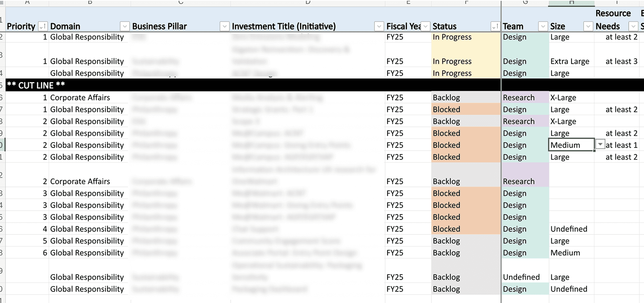The image size is (644, 303).
Task: Select Undefined size in the bottom row
Action: point(572,289)
